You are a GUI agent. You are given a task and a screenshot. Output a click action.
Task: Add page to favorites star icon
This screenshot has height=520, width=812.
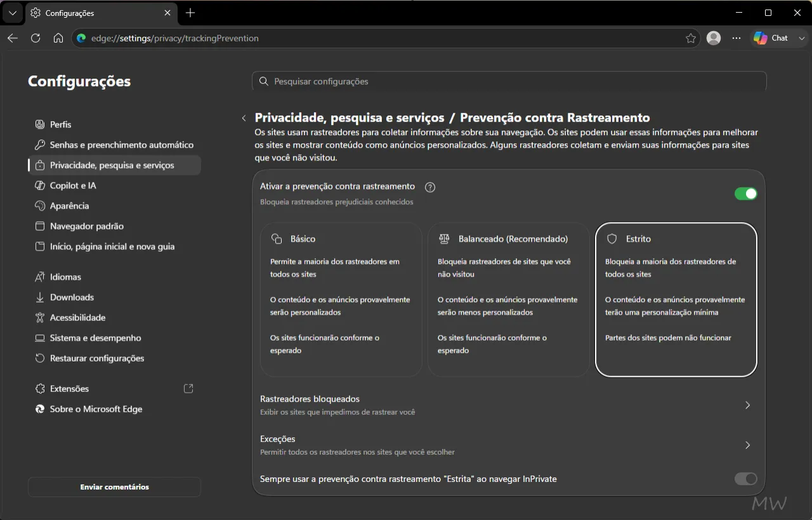point(691,38)
